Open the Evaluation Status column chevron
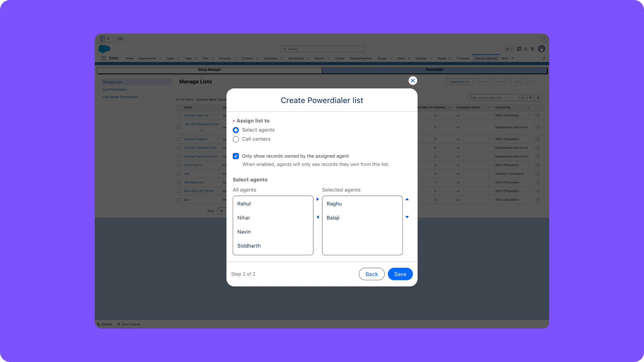644x362 pixels. click(x=489, y=107)
